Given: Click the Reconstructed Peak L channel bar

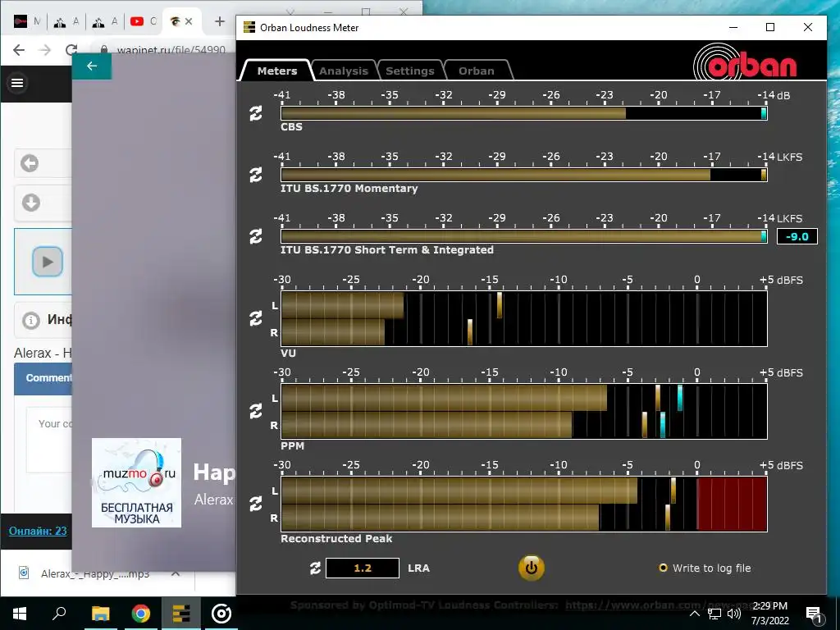Looking at the screenshot, I should click(524, 491).
